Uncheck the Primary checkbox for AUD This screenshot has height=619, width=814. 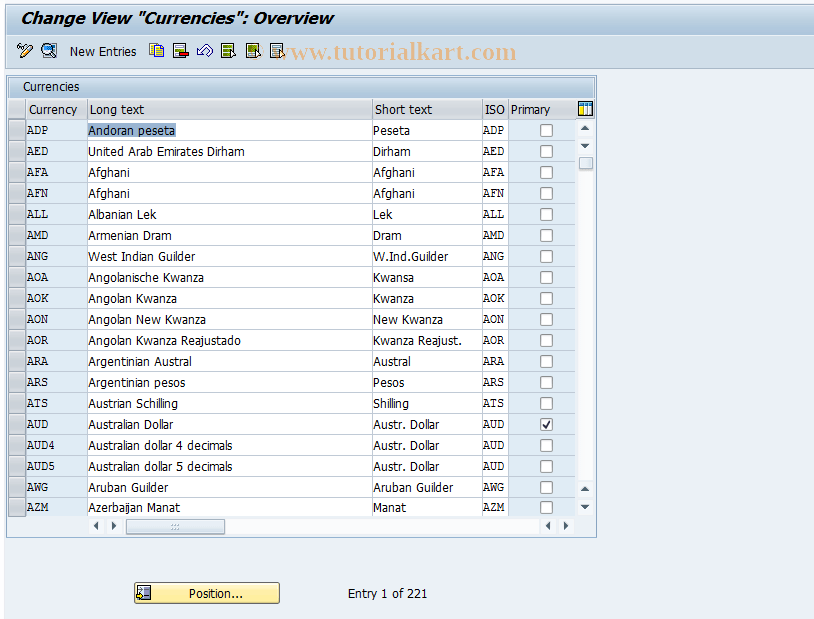[546, 424]
